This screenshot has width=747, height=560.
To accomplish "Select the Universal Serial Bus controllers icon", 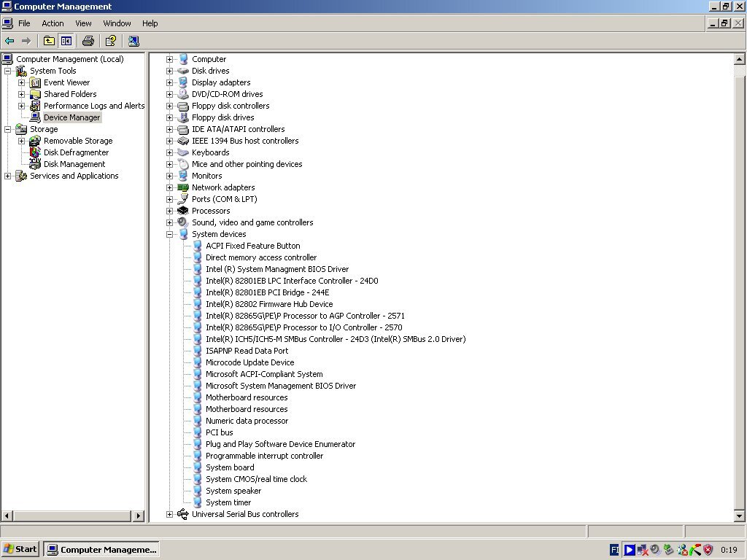I will point(183,514).
